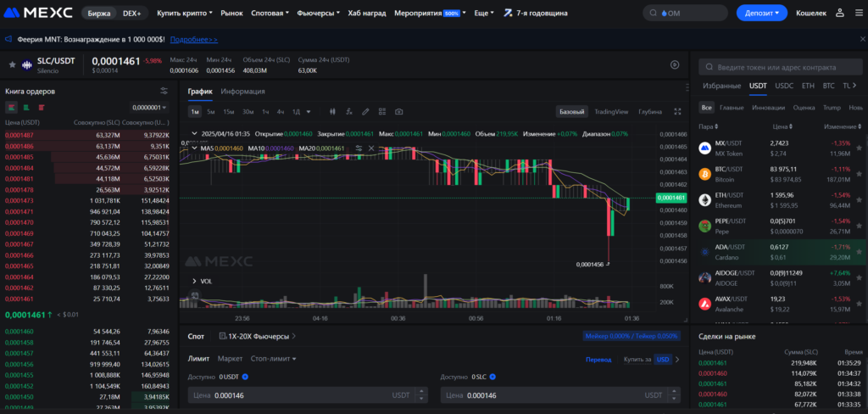
Task: Collapse the OHLC info chevron
Action: 194,133
